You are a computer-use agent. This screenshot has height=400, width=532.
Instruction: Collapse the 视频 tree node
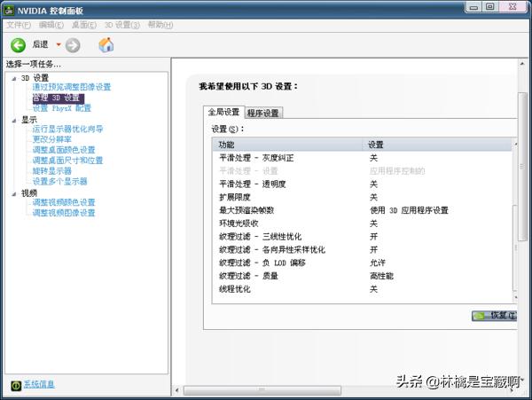point(13,192)
